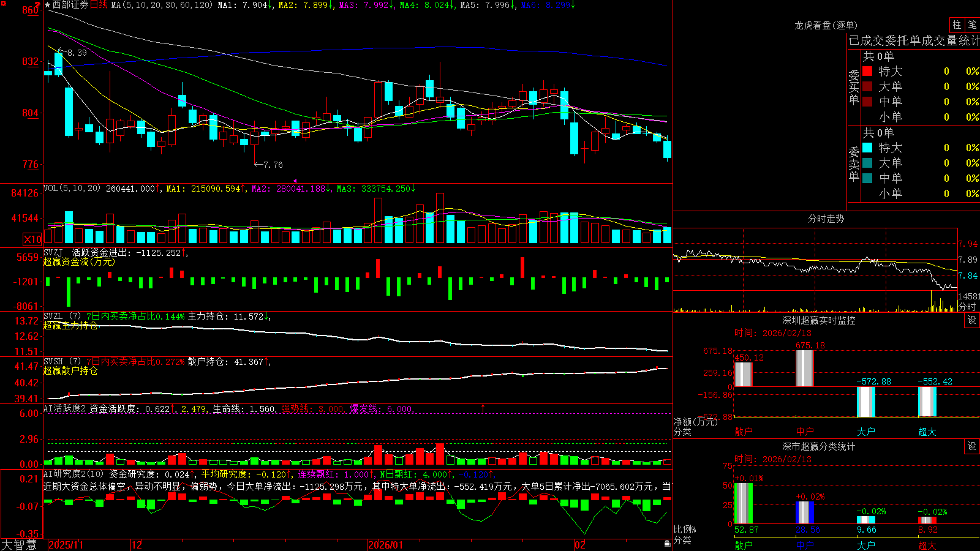
Task: Click the 爆发线: 6.000 label
Action: [382, 408]
